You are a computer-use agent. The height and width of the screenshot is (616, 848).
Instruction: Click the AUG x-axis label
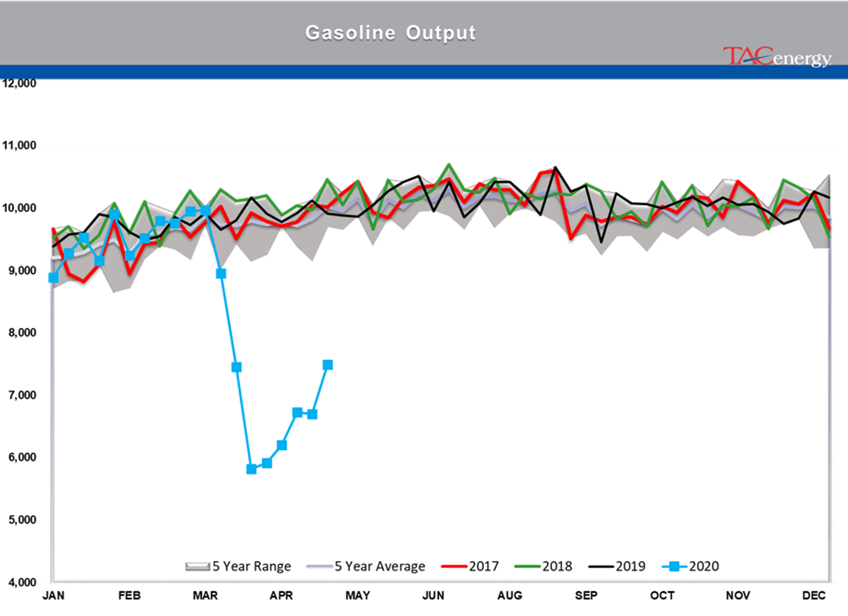pyautogui.click(x=510, y=595)
